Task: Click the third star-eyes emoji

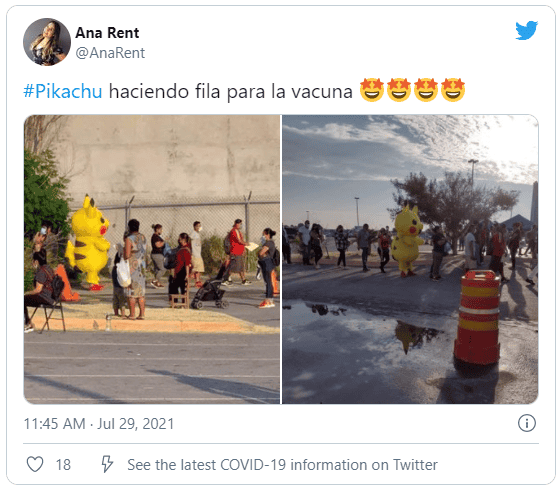Action: (426, 90)
